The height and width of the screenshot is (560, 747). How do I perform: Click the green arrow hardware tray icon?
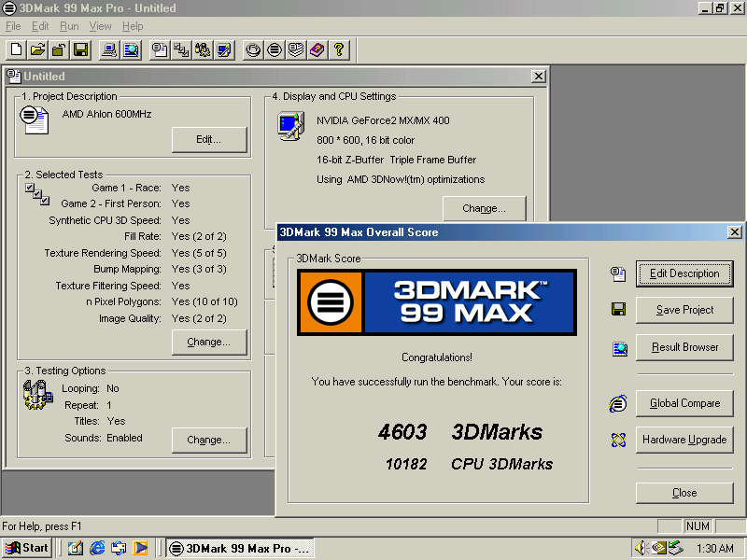[675, 548]
